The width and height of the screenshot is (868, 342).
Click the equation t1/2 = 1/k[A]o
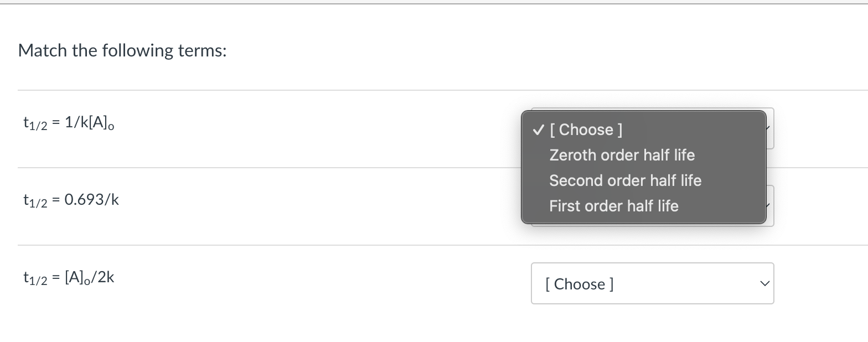click(x=69, y=123)
